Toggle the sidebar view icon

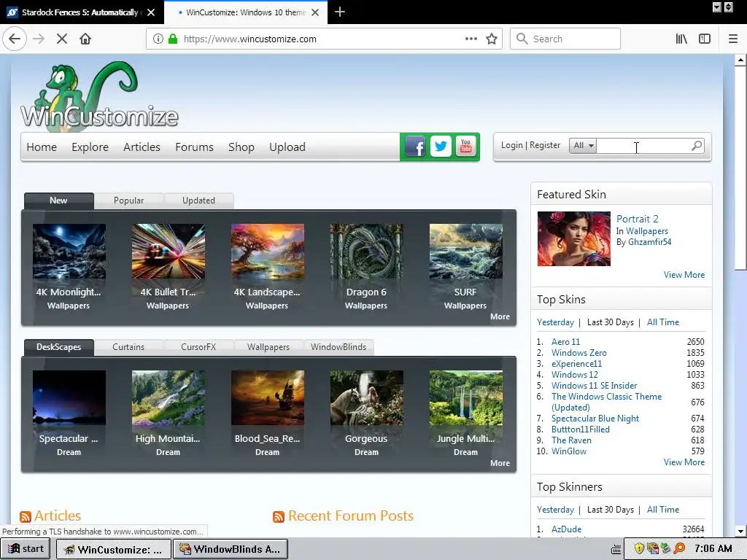point(705,39)
